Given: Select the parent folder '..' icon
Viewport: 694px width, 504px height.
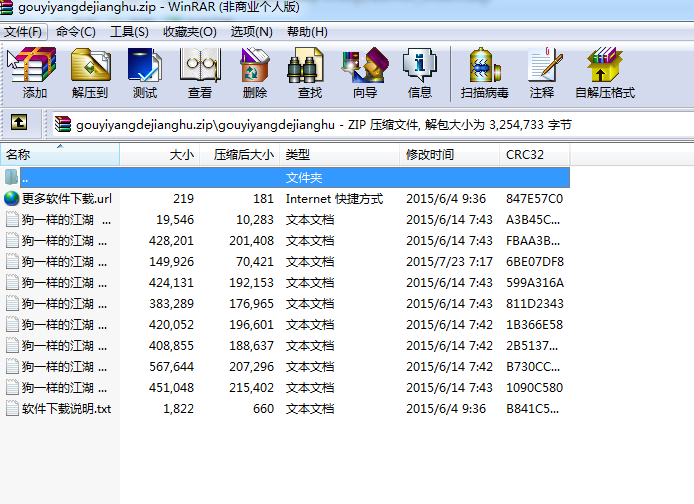Looking at the screenshot, I should [x=11, y=177].
